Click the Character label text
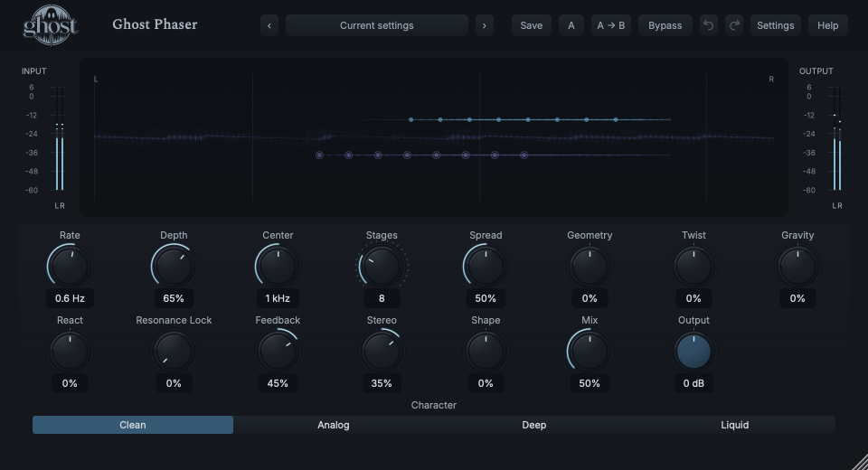The width and height of the screenshot is (868, 470). (x=434, y=405)
